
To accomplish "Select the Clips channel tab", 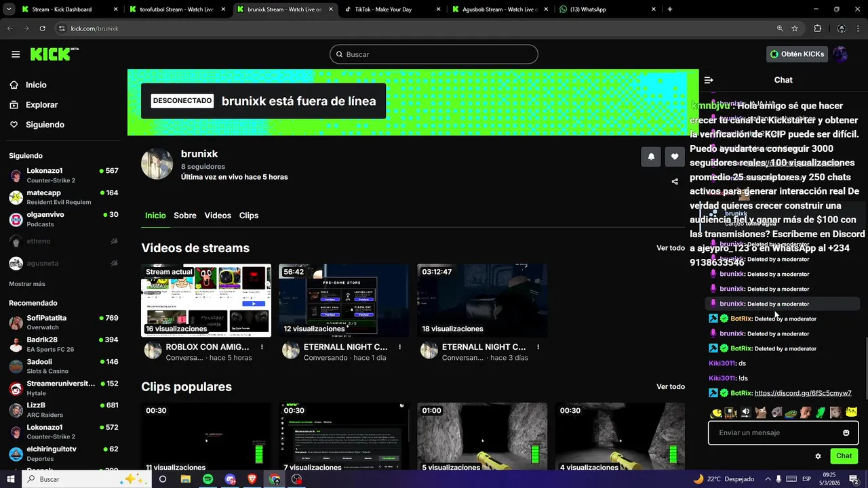I will tap(249, 216).
